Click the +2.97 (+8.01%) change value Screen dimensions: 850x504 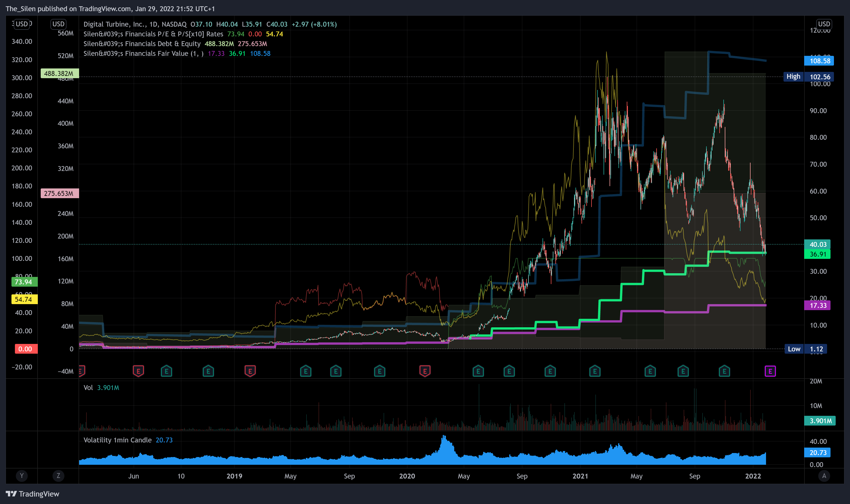point(314,24)
